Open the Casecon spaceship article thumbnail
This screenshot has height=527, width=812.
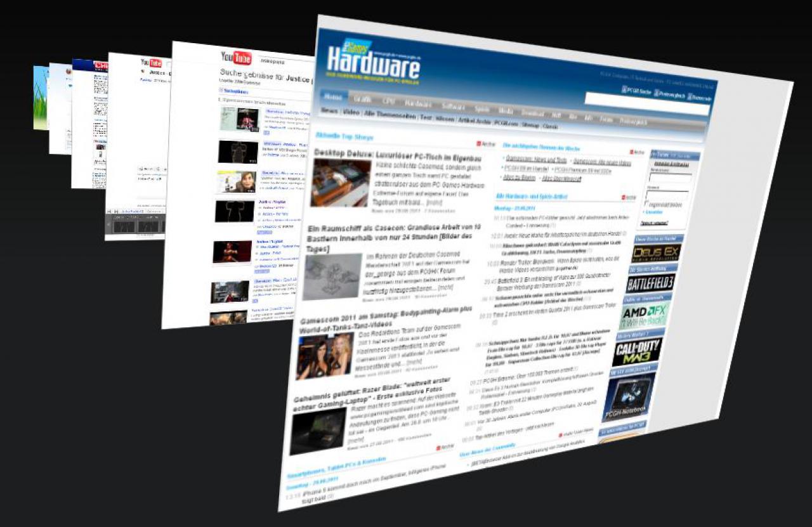tap(332, 277)
